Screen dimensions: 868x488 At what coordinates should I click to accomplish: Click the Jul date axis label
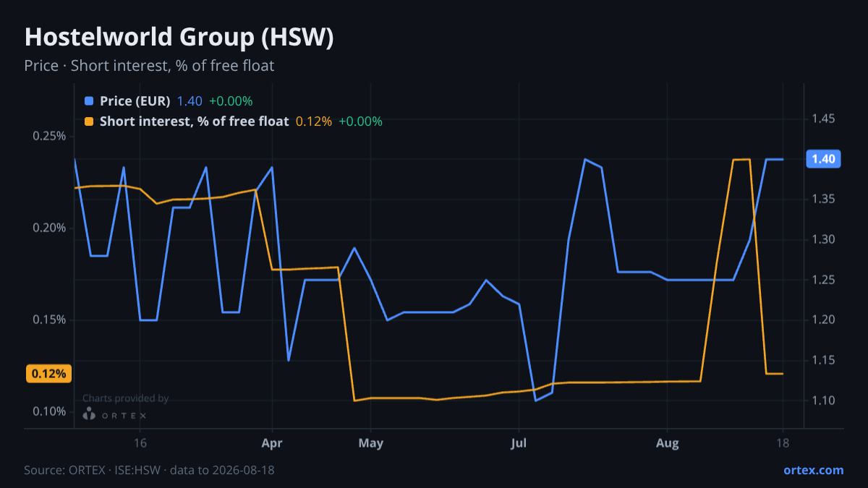(519, 443)
